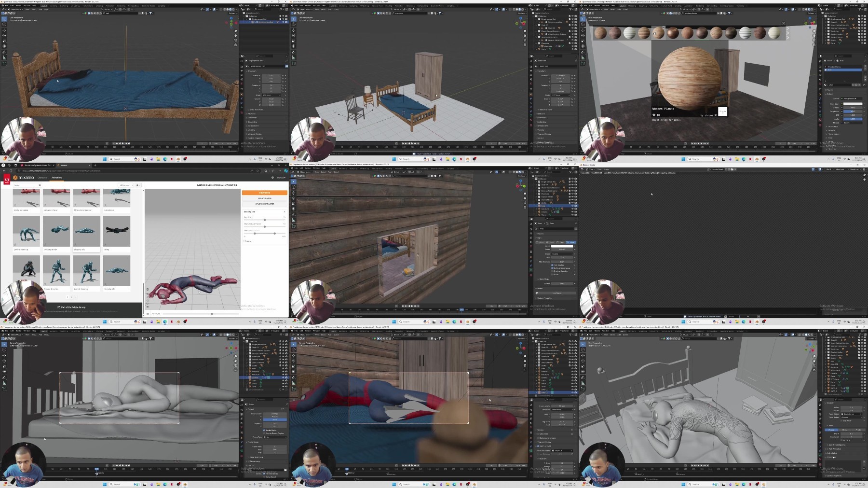This screenshot has height=488, width=868.
Task: Click the Mixamo help question-mark icon
Action: 272,178
